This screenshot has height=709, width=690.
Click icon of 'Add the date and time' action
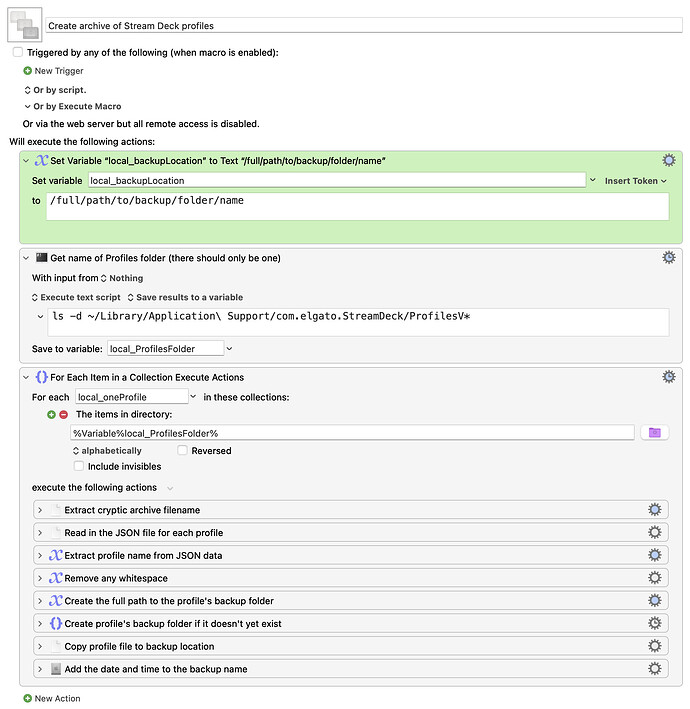[x=56, y=669]
